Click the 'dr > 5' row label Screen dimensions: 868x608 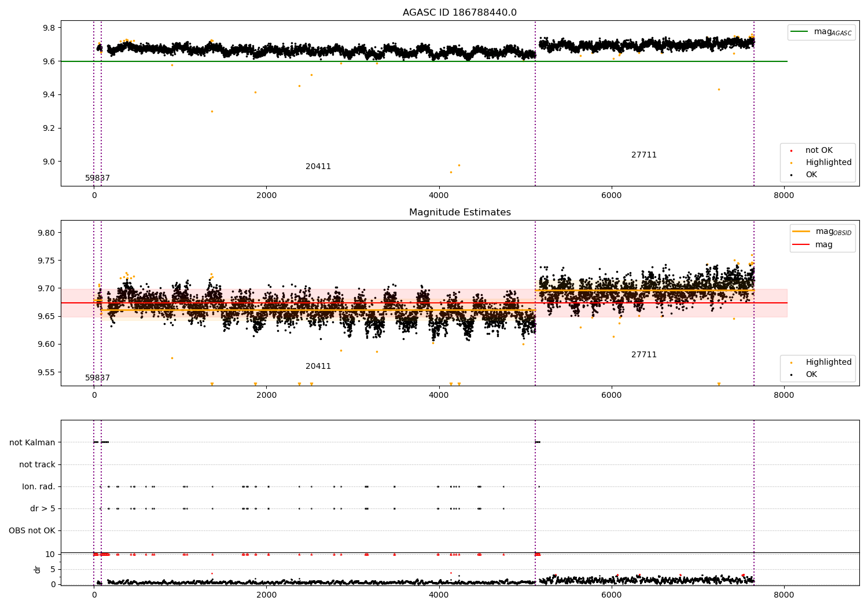tap(43, 508)
